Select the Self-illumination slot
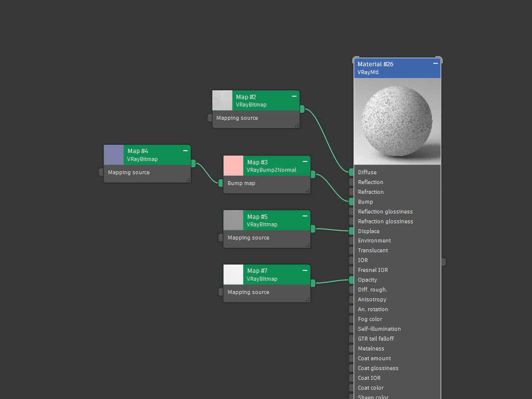This screenshot has height=399, width=532. pos(397,329)
